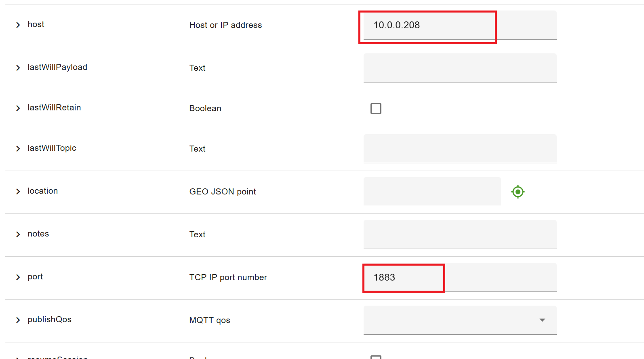Click the notes text input field
The height and width of the screenshot is (359, 644).
pos(460,234)
